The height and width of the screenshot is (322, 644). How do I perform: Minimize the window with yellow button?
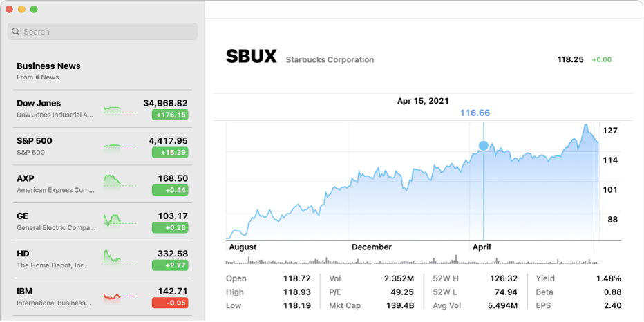[21, 9]
